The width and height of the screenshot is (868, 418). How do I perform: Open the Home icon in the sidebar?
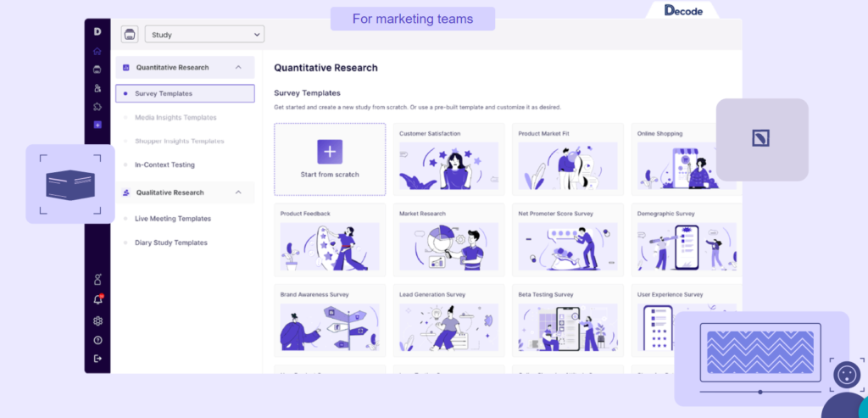click(97, 52)
